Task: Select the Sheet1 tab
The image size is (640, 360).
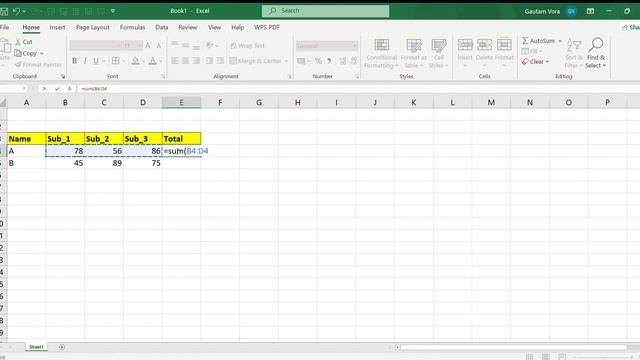Action: (x=36, y=347)
